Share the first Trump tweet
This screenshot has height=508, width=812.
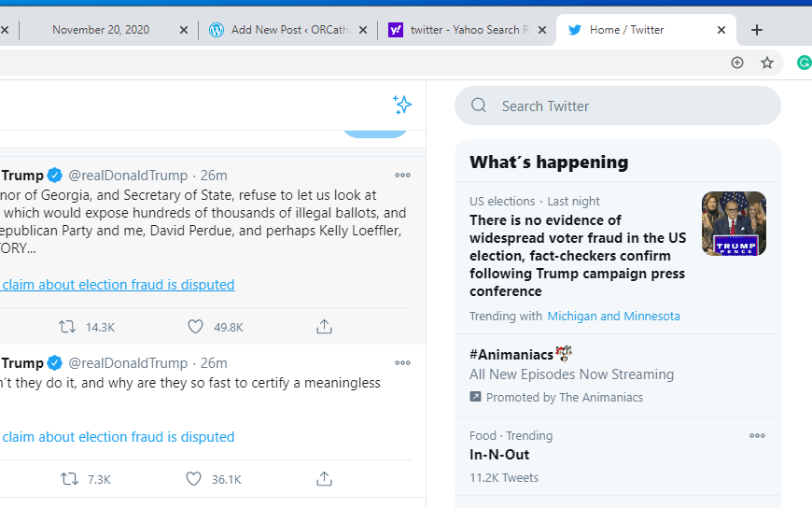(324, 327)
